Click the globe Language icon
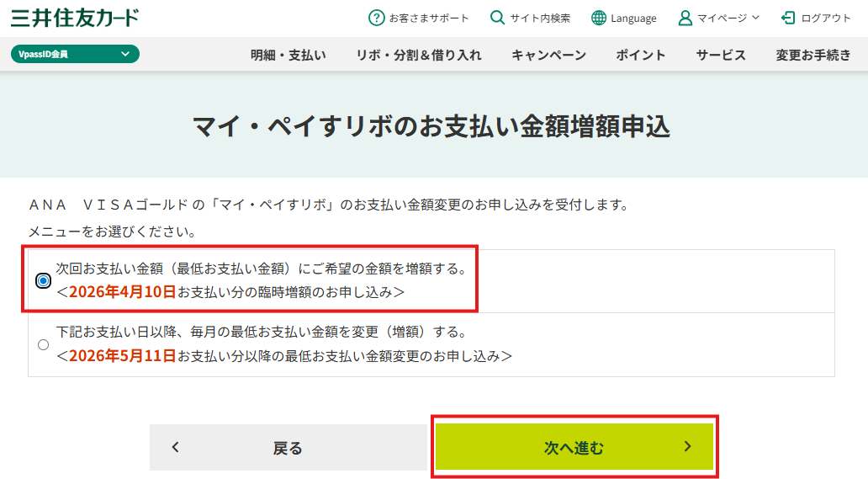The width and height of the screenshot is (868, 479). (598, 18)
